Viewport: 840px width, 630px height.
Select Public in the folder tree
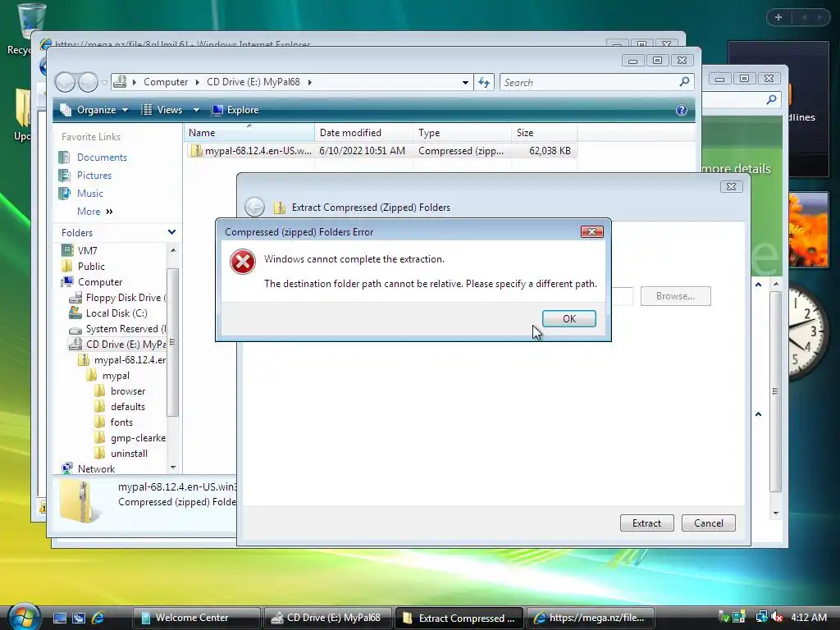(x=91, y=267)
